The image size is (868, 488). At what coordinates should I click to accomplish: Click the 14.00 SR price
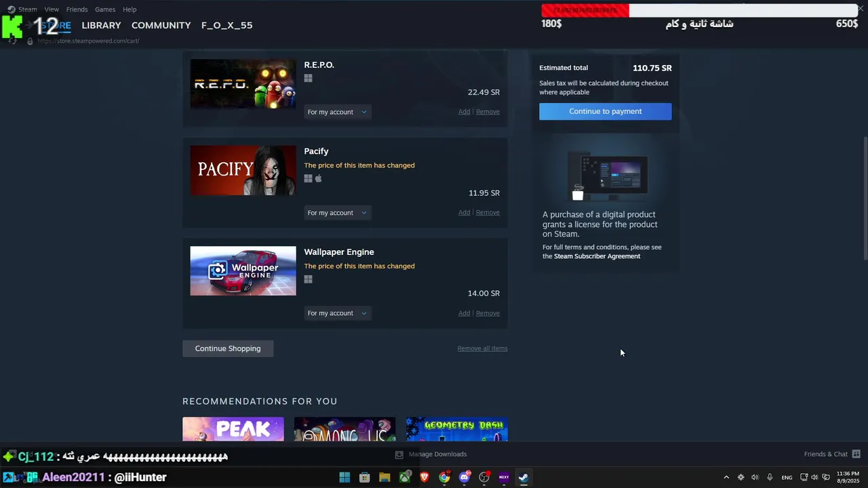[x=484, y=293]
